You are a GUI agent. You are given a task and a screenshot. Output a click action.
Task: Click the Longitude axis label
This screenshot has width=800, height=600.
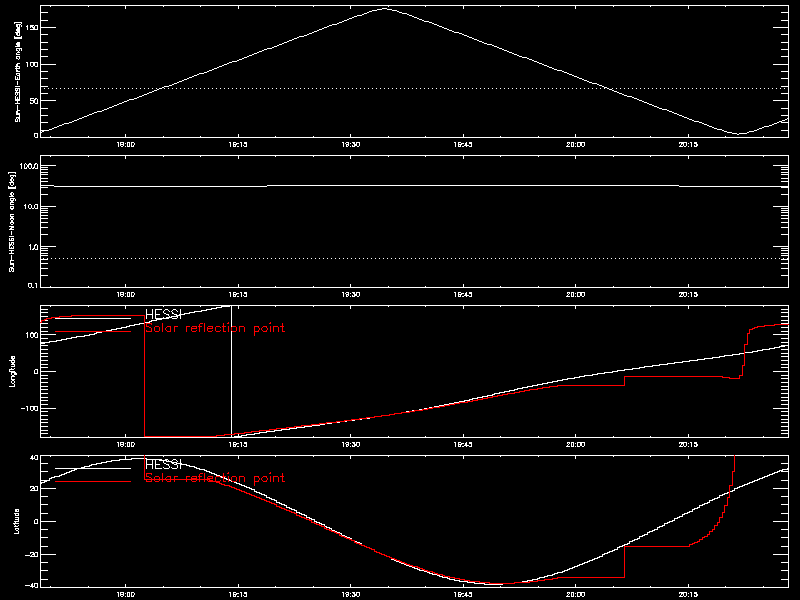pos(13,371)
